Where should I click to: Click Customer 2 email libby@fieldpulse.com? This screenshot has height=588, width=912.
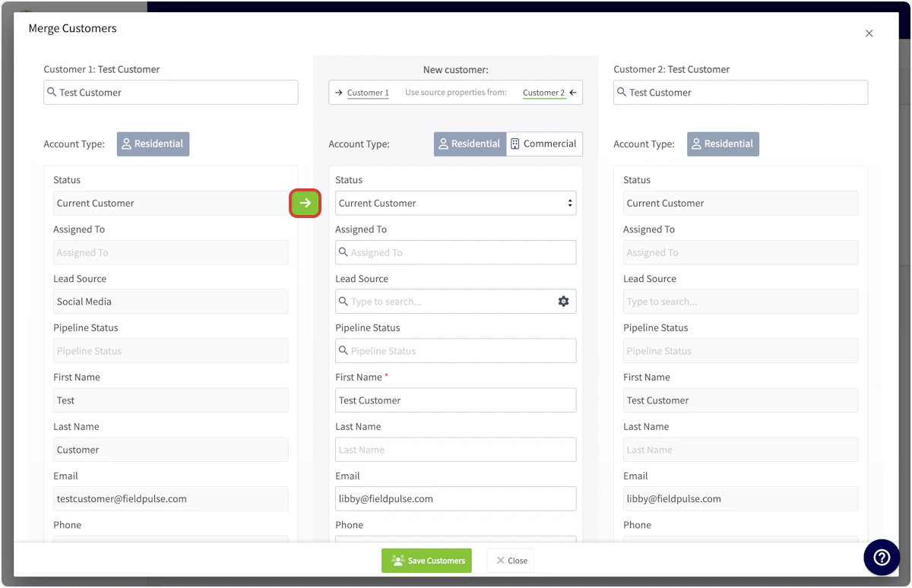click(741, 499)
